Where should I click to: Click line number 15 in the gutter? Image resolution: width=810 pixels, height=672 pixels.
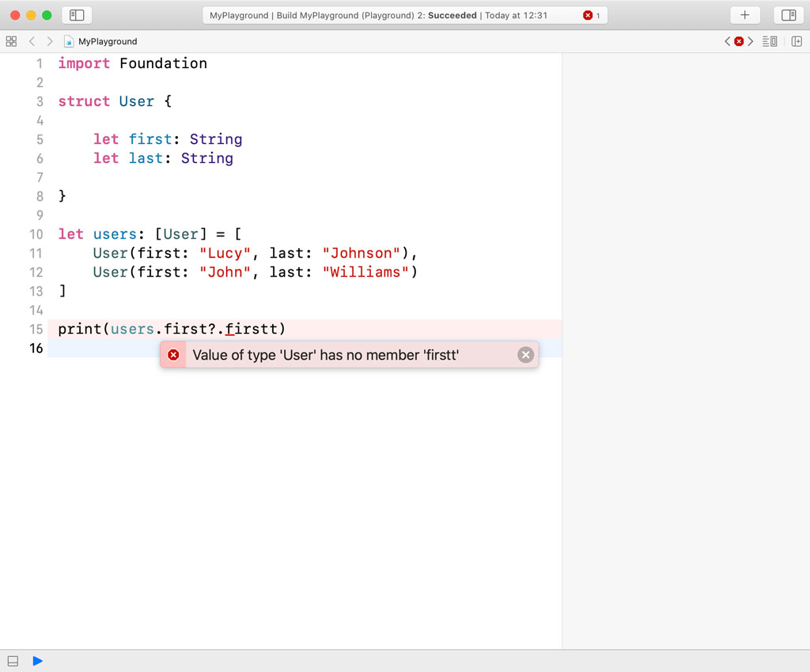(x=36, y=329)
